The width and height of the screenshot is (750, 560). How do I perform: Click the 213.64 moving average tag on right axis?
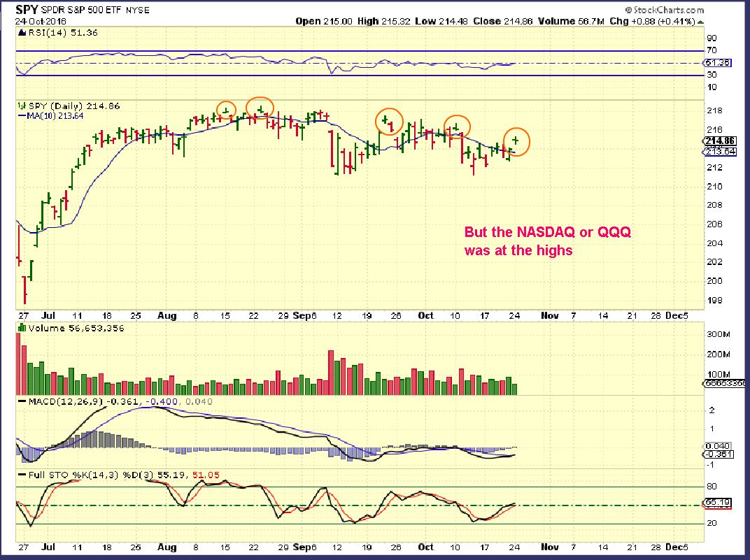(x=720, y=152)
